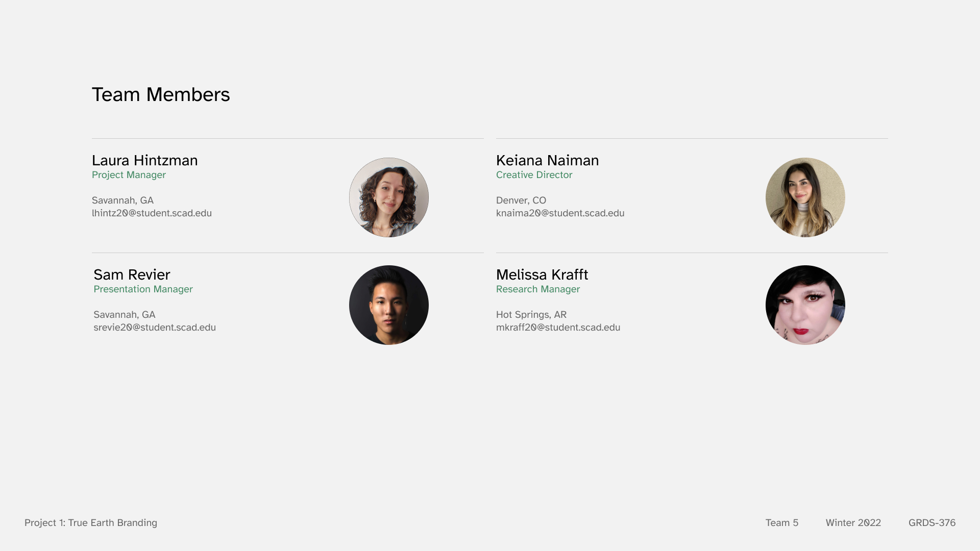Image resolution: width=980 pixels, height=551 pixels.
Task: Click the Project Manager role label
Action: tap(129, 175)
